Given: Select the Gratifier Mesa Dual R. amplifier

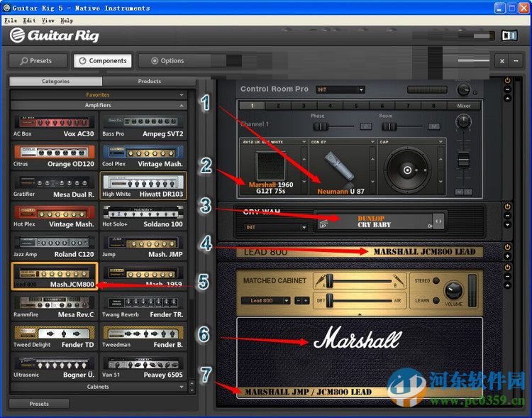Looking at the screenshot, I should tap(55, 185).
